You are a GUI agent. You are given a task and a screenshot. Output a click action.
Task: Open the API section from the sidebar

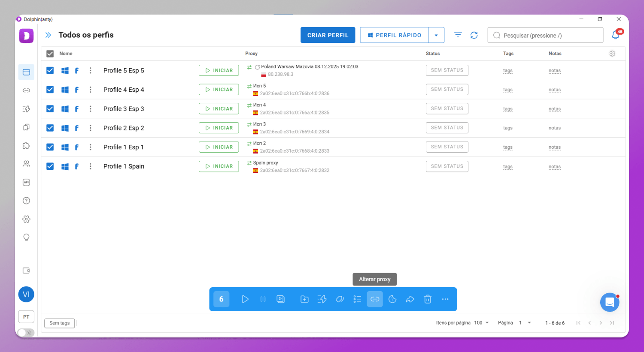tap(26, 182)
